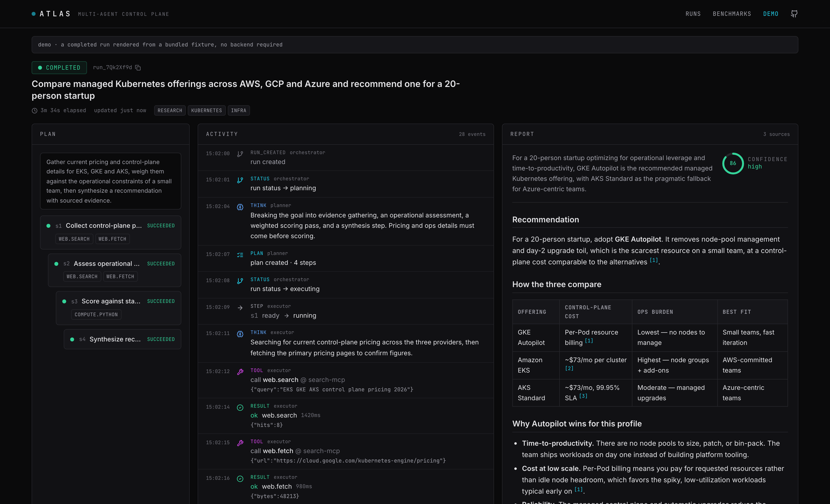Open citation [1] in the Recommendation paragraph
Image resolution: width=830 pixels, height=504 pixels.
653,260
